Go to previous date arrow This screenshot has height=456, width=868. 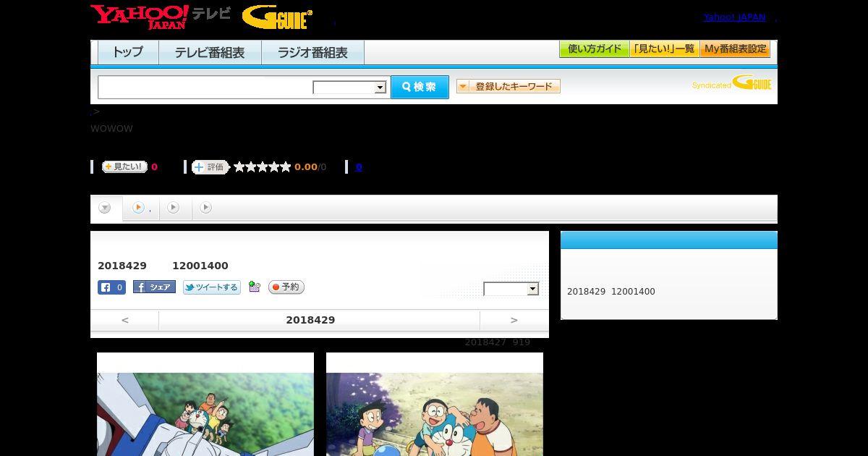tap(125, 320)
